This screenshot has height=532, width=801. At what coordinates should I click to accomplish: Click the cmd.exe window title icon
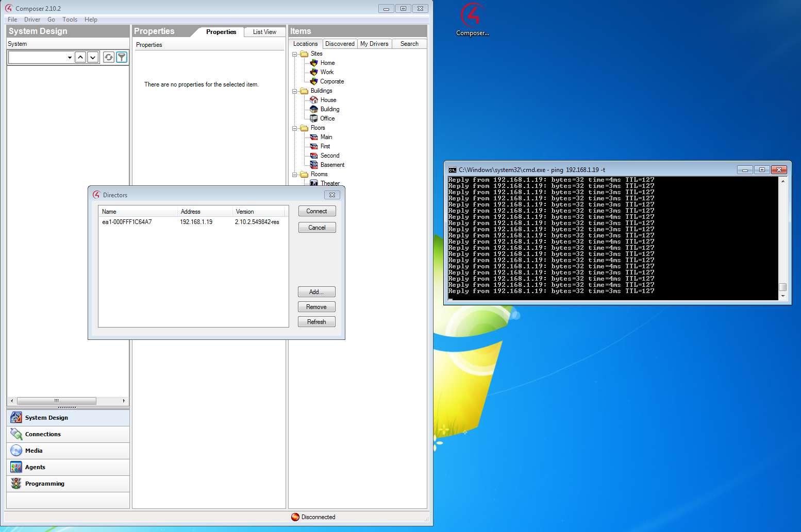pyautogui.click(x=452, y=170)
